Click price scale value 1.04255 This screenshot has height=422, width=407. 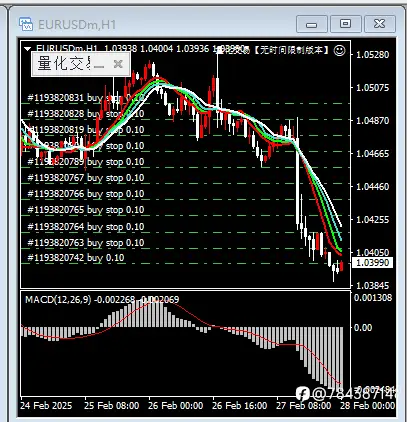point(373,220)
